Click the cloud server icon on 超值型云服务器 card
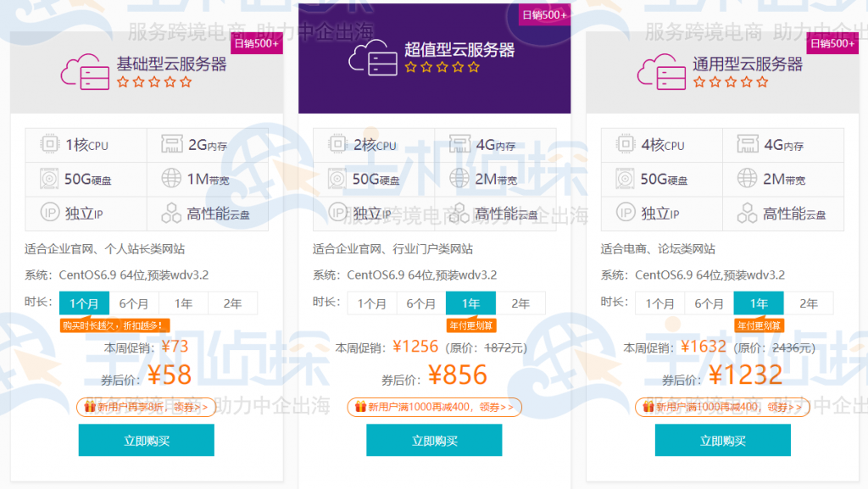The image size is (868, 489). click(372, 57)
